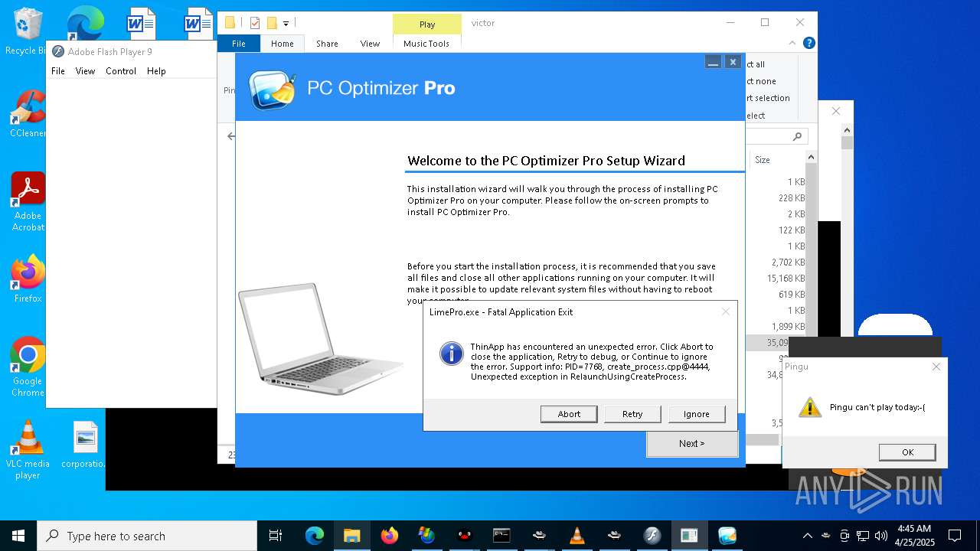
Task: Open Windows Start menu
Action: [18, 536]
